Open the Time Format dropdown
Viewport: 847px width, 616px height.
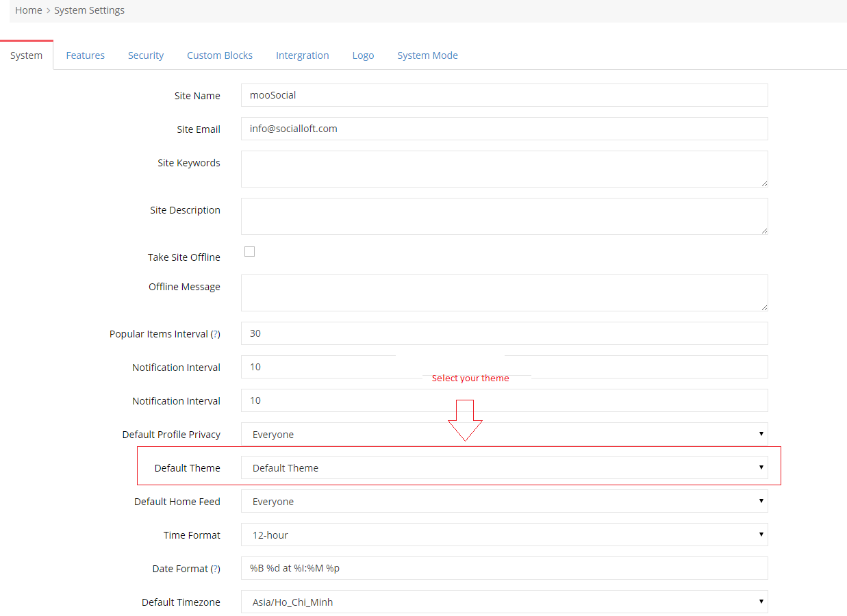(504, 535)
